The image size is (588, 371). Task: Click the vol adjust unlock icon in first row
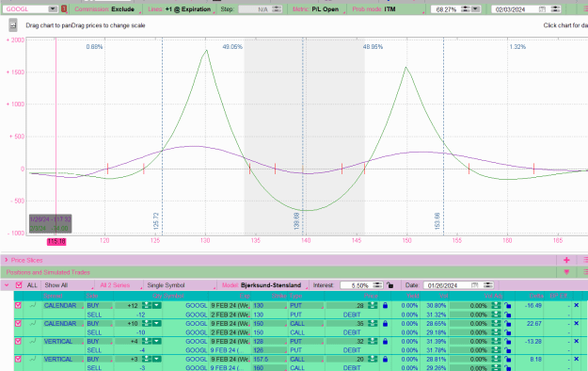[x=507, y=306]
